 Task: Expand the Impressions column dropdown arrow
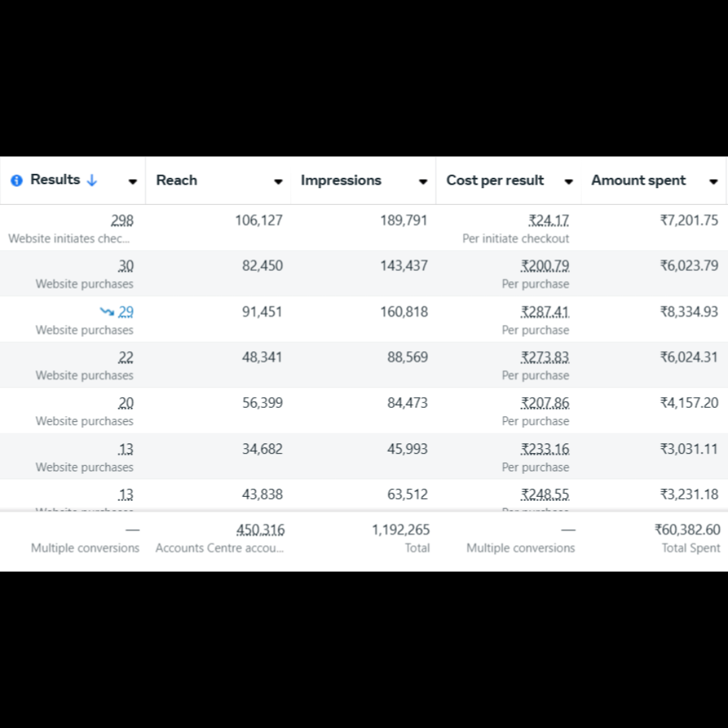click(423, 181)
